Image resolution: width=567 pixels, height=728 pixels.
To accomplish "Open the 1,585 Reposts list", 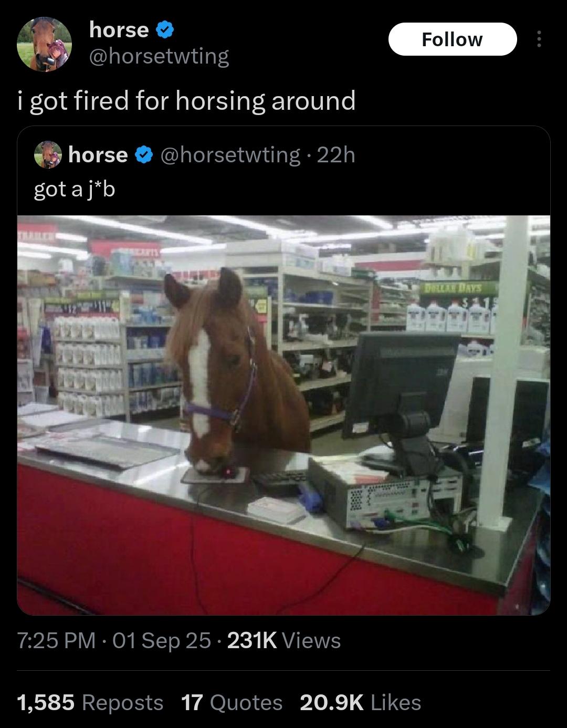I will tap(90, 703).
